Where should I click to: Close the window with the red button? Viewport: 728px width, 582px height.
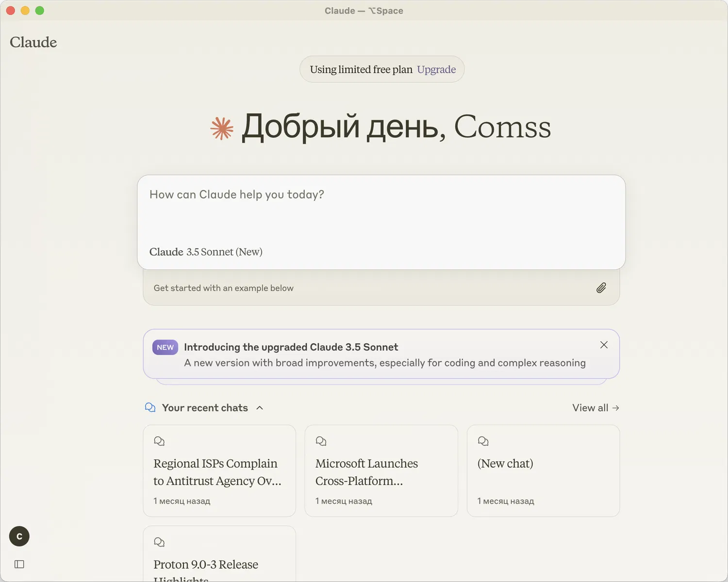(x=11, y=11)
